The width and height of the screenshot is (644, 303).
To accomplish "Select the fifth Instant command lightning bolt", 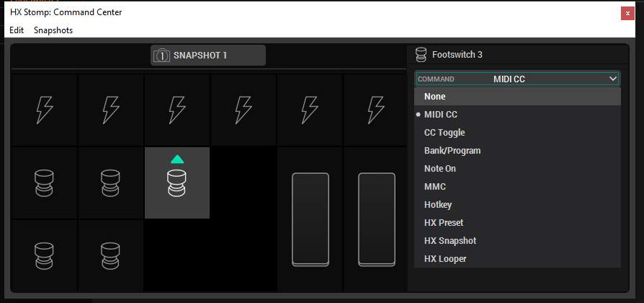I will 310,110.
